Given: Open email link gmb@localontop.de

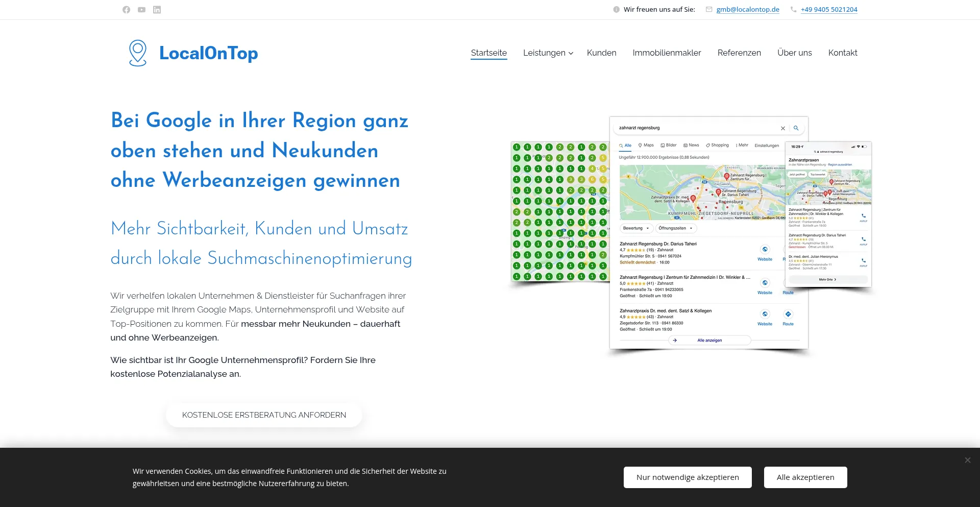Looking at the screenshot, I should 748,10.
